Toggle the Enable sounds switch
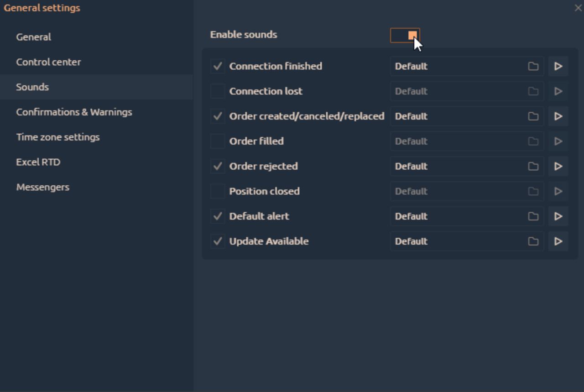584x392 pixels. (405, 35)
